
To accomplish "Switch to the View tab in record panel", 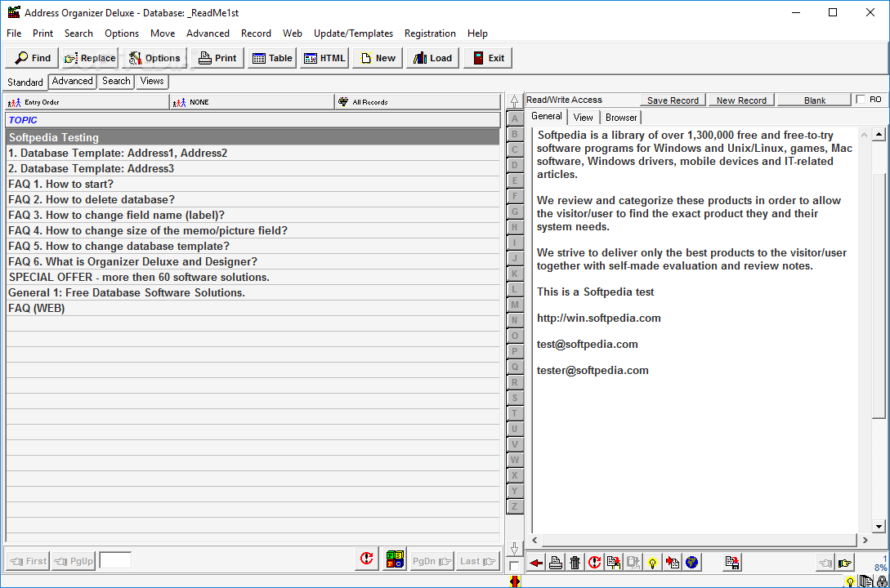I will pos(583,118).
